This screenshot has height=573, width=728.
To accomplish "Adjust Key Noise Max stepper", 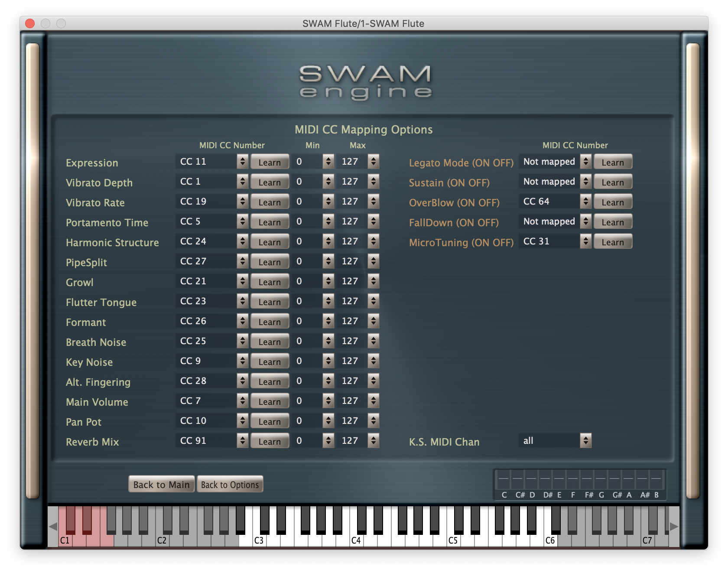I will pos(373,361).
